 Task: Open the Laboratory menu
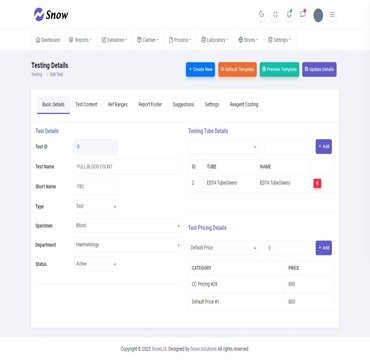click(x=215, y=40)
